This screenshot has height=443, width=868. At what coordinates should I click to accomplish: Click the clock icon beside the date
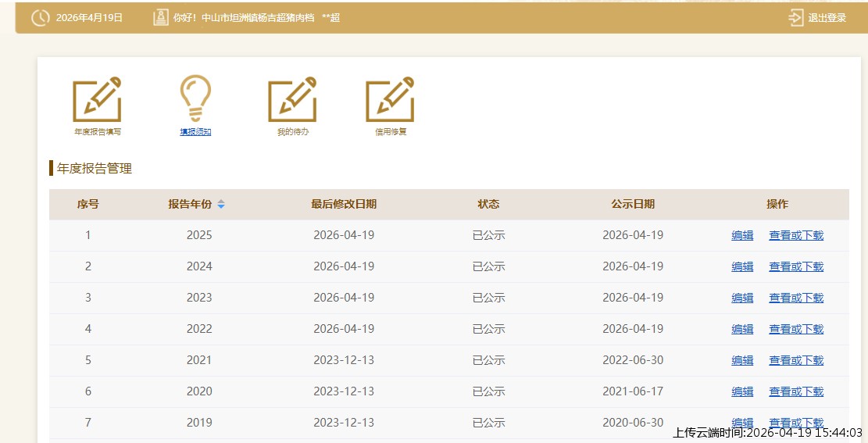click(x=41, y=18)
